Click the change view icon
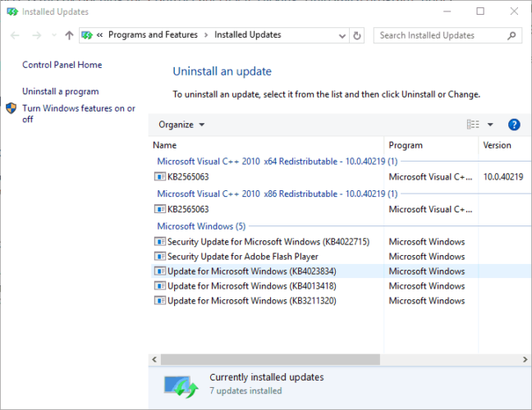This screenshot has width=532, height=410. 473,125
